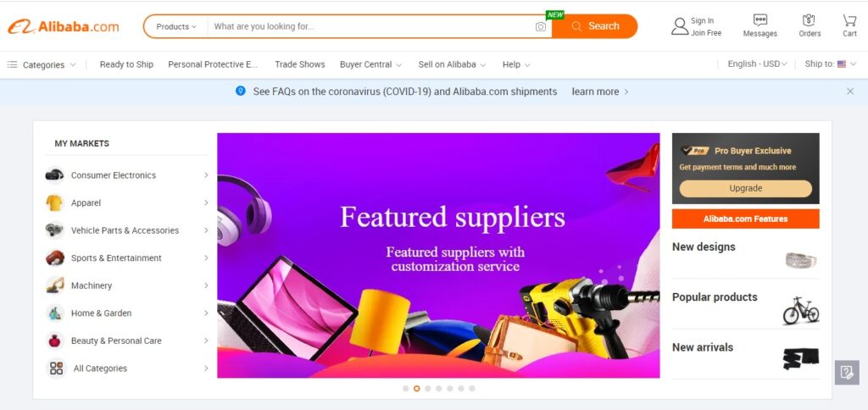Select the fourth carousel slide dot
This screenshot has height=410, width=868.
coord(438,389)
